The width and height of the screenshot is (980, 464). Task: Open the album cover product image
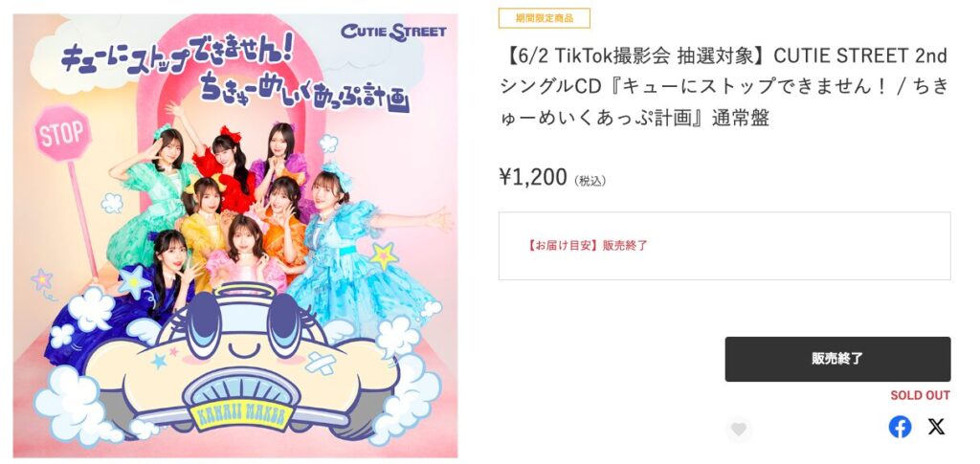235,235
